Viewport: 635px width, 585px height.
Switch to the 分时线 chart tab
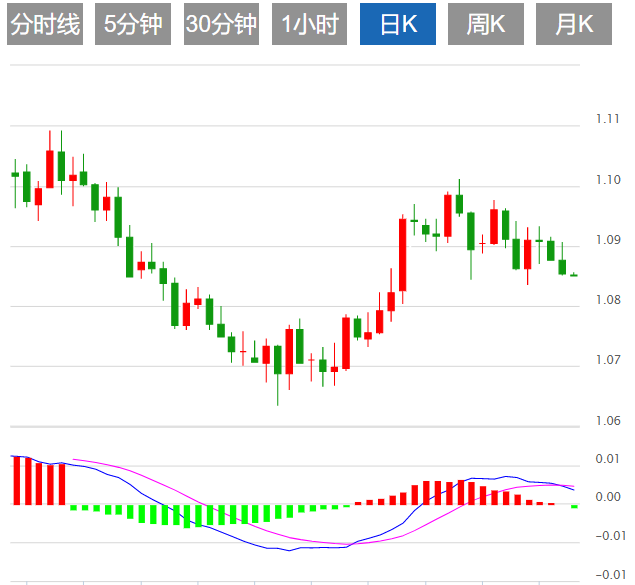tap(45, 24)
